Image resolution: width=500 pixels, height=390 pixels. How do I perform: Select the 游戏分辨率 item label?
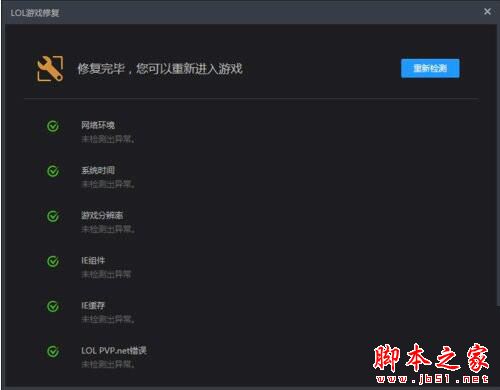[x=102, y=215]
